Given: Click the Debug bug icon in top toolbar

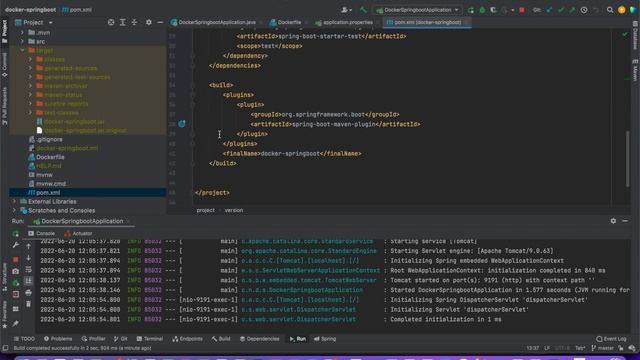Looking at the screenshot, I should pos(482,10).
